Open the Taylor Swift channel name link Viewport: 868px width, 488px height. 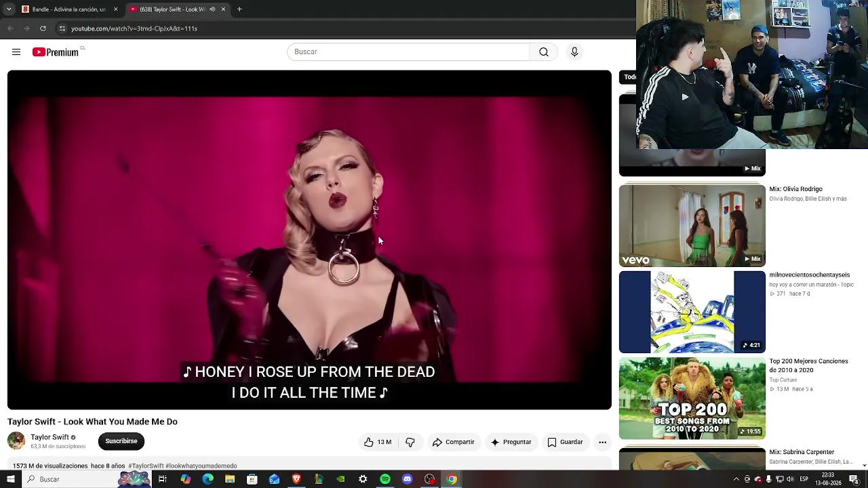[50, 437]
